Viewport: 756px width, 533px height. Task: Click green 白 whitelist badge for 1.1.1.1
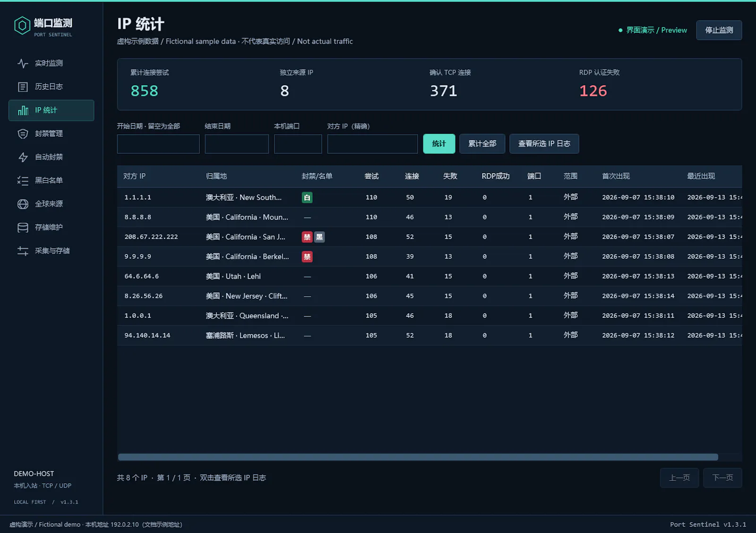[x=307, y=198]
